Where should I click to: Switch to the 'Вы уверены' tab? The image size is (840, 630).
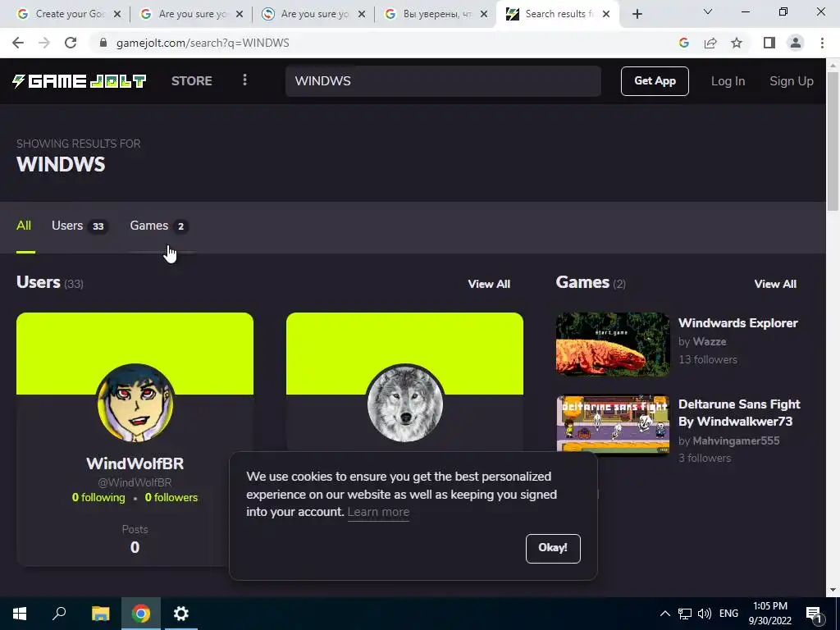click(436, 15)
